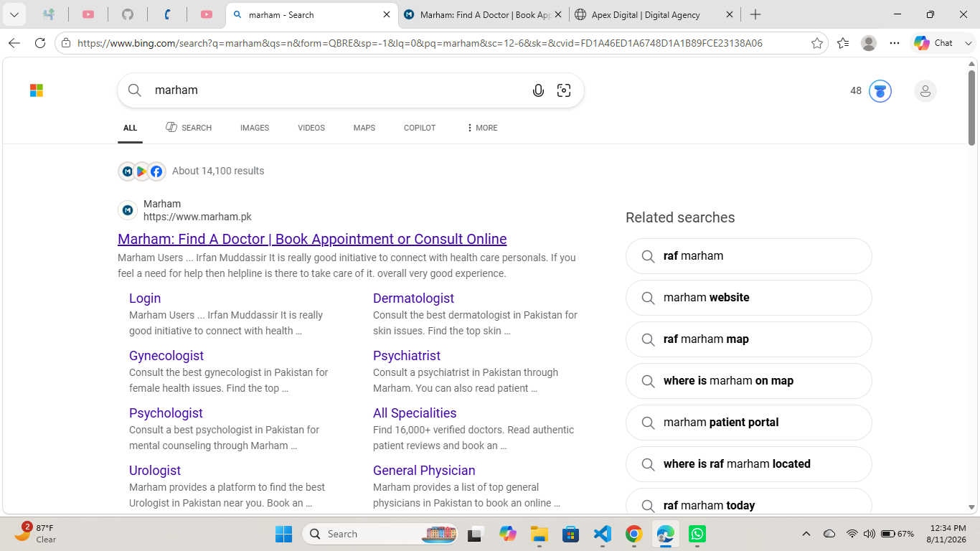
Task: Open the Marham: Find A Doctor result headline
Action: pos(312,239)
